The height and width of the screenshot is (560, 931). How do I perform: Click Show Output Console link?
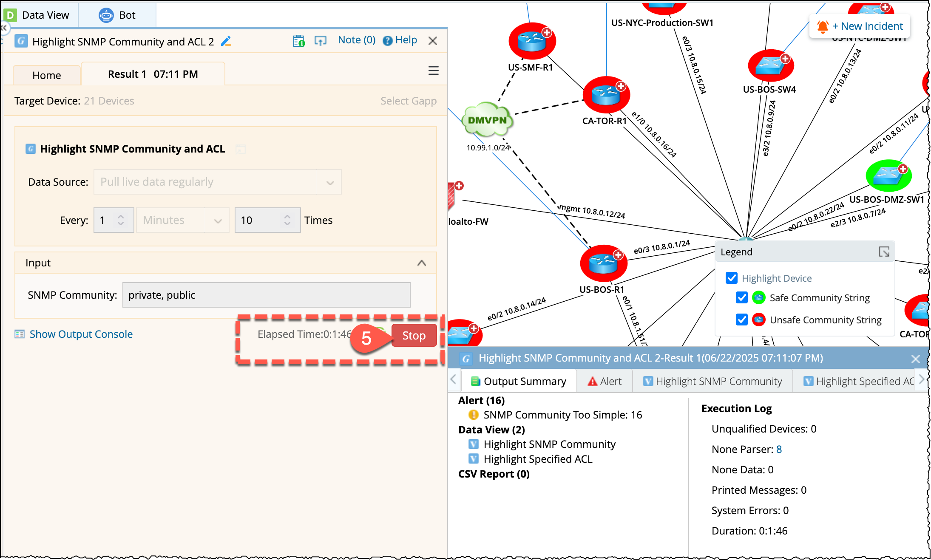(x=81, y=334)
